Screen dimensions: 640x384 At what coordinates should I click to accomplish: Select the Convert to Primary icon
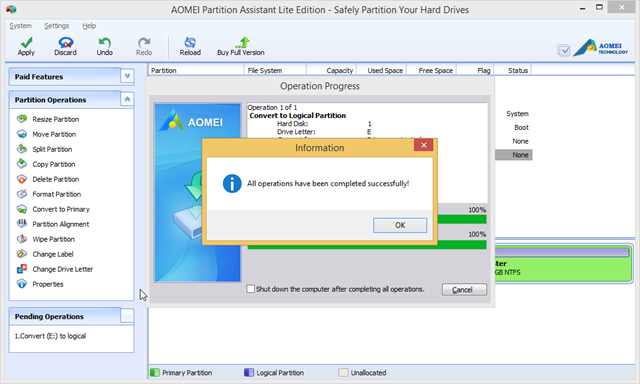tap(22, 209)
